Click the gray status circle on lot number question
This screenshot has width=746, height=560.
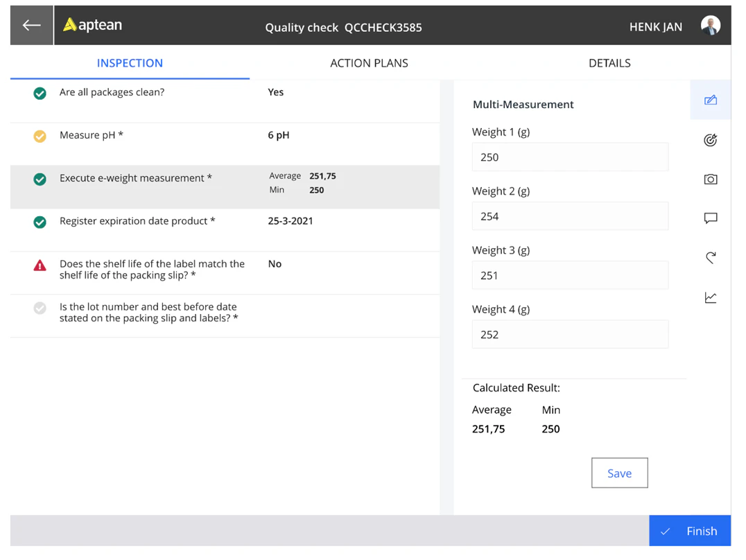pos(40,308)
